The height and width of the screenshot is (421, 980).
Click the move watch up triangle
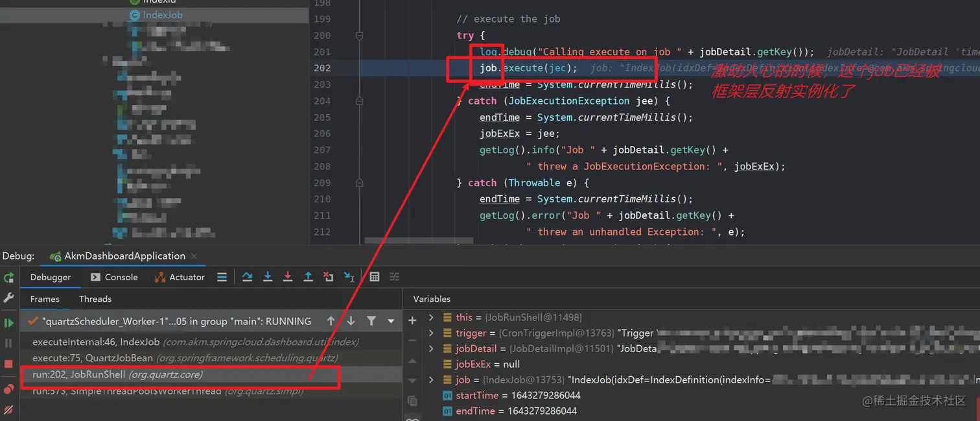[412, 361]
